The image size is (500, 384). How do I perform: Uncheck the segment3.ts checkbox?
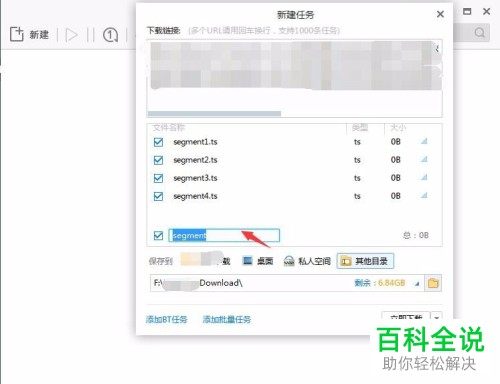click(158, 178)
